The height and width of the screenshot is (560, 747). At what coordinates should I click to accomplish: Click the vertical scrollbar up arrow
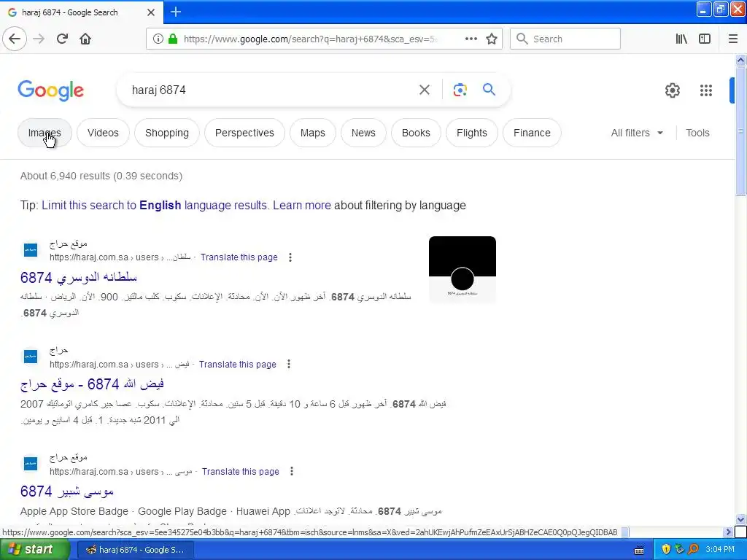(740, 60)
